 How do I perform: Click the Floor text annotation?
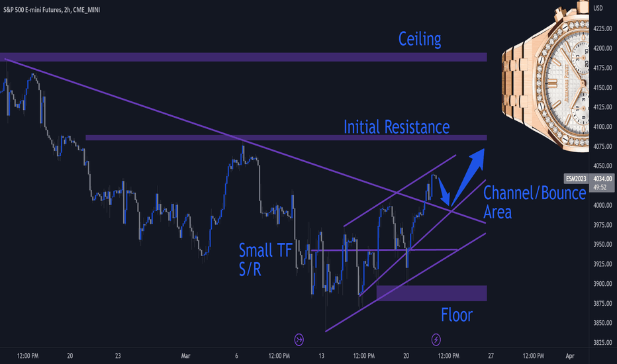coord(456,315)
